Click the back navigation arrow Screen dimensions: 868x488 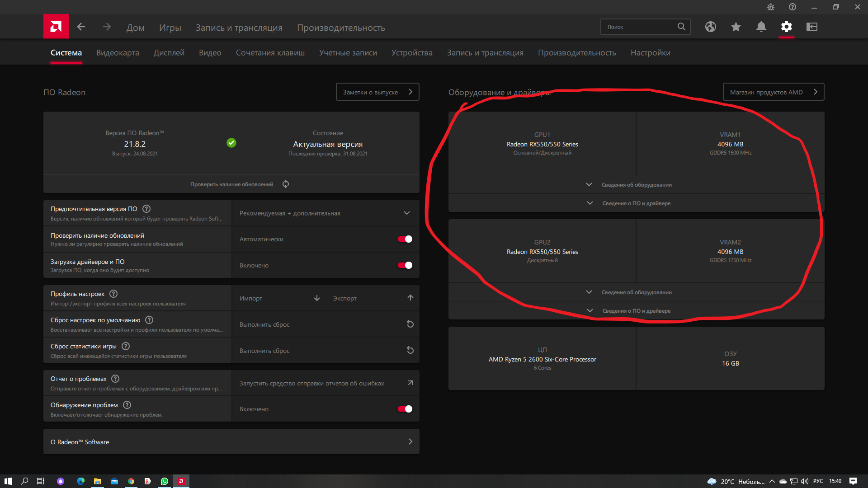pos(81,27)
